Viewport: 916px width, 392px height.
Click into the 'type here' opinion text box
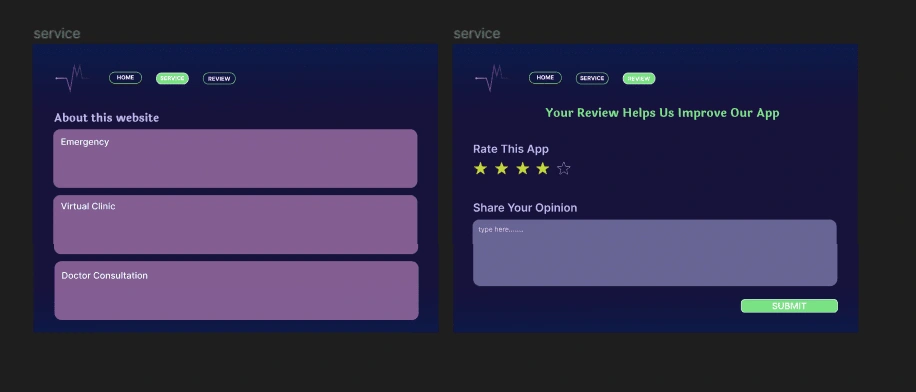(655, 253)
